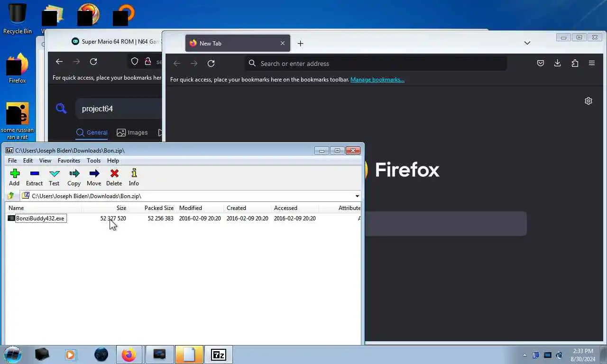Select the 'some russian ran a rat' desktop icon
Screen dimensions: 607x364
[18, 121]
